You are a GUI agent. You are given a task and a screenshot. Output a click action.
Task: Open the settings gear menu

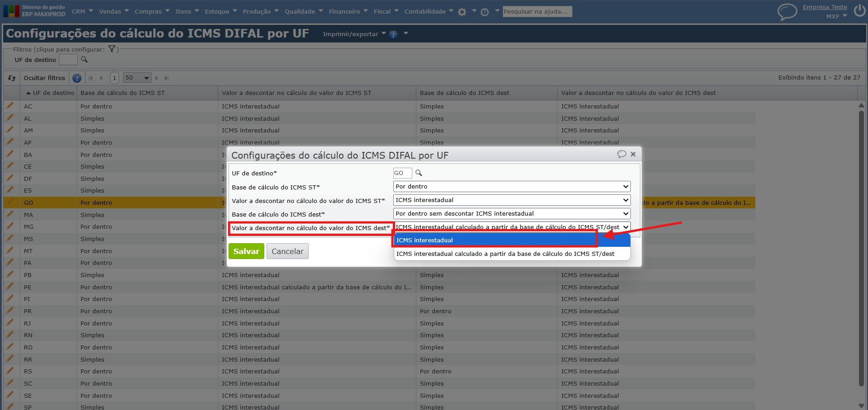click(x=462, y=12)
